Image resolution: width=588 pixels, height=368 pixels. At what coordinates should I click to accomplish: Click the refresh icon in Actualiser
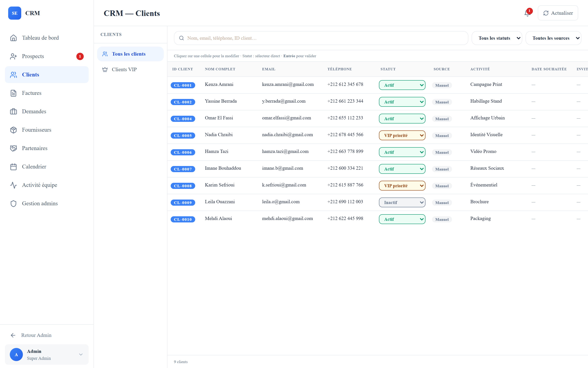pyautogui.click(x=546, y=13)
